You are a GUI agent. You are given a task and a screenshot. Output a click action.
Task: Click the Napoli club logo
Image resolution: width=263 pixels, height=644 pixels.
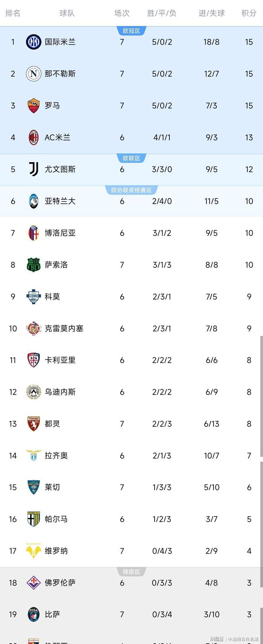tap(33, 74)
